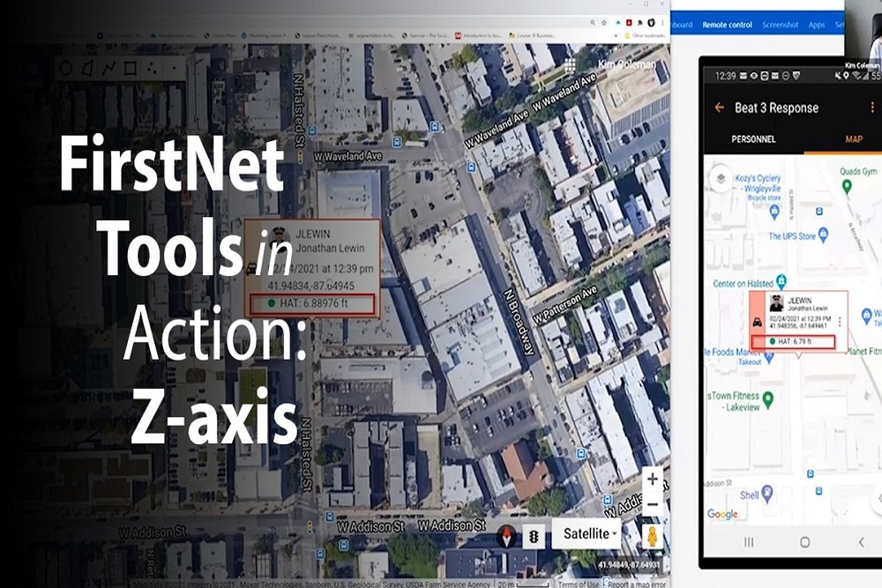Open the browser extensions puzzle icon
882x588 pixels.
coord(640,23)
